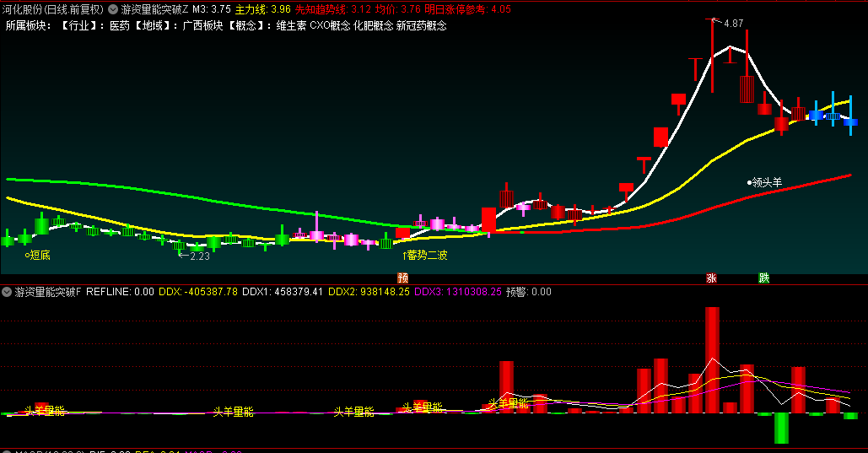Click the 先知趋势线: 3.12 readout

tap(332, 9)
